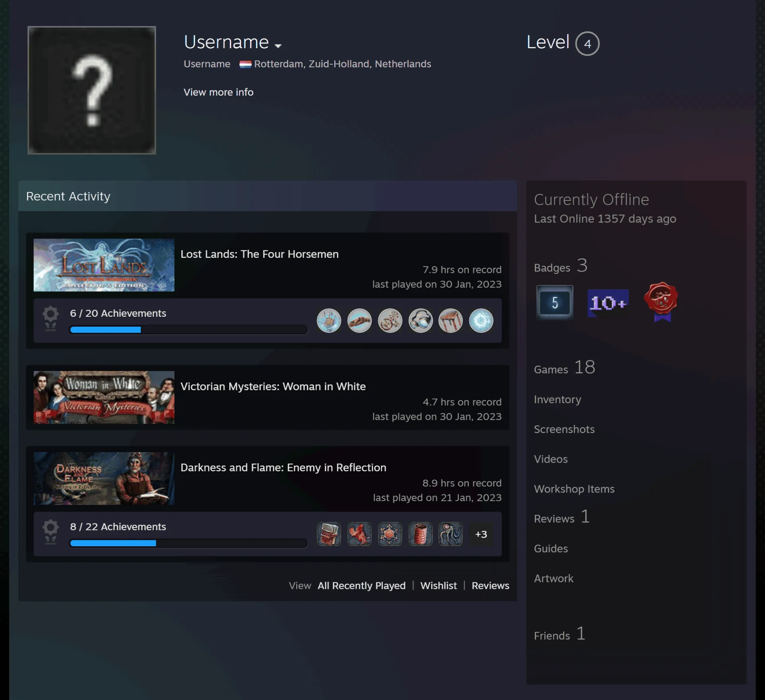The height and width of the screenshot is (700, 765).
Task: Click the red barrel achievement icon
Action: coord(420,534)
